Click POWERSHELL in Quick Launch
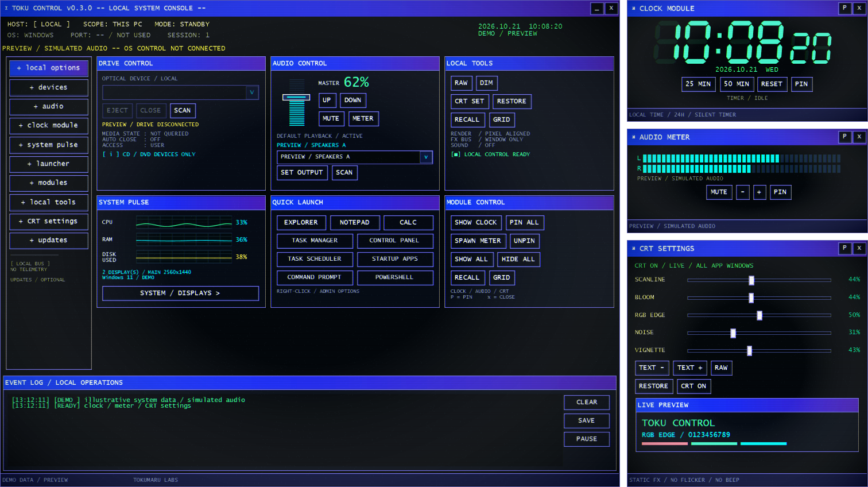Viewport: 868px width, 487px height. pos(394,278)
